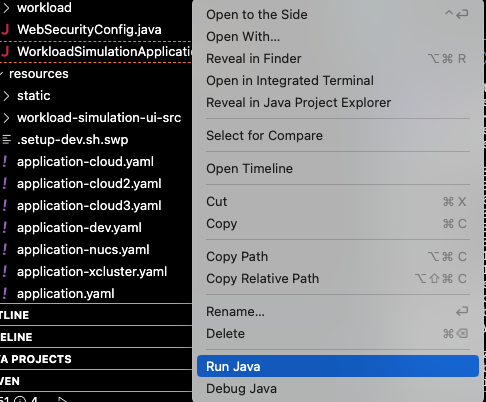The width and height of the screenshot is (486, 402).
Task: Choose Copy Relative Path
Action: [x=338, y=279]
